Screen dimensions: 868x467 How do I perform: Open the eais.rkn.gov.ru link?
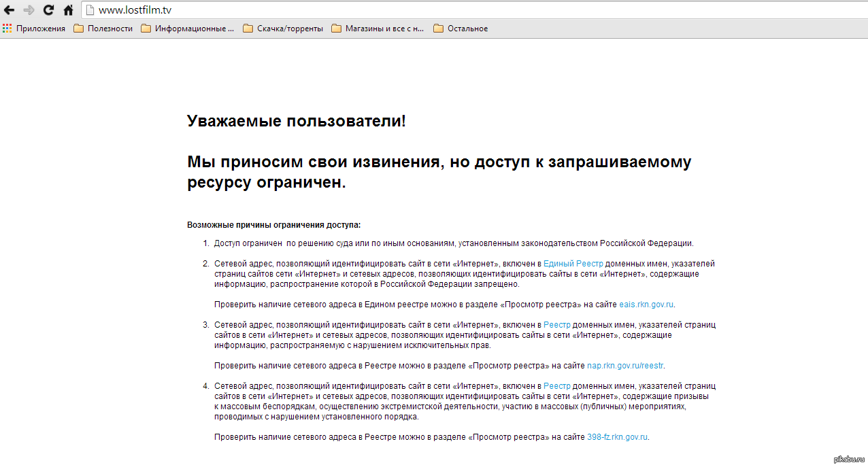[646, 305]
